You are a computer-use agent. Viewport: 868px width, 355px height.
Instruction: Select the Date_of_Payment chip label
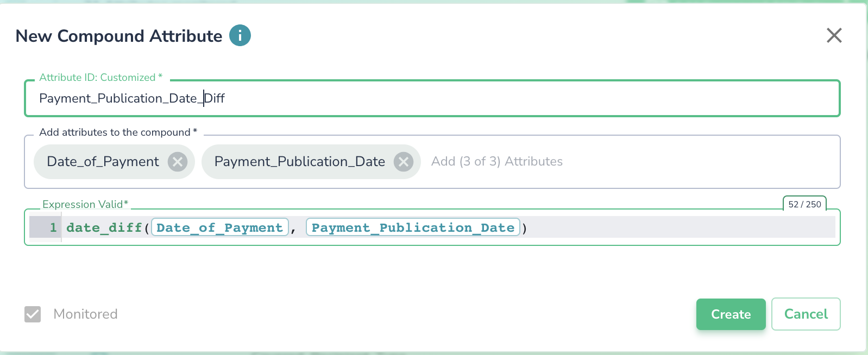(x=103, y=162)
